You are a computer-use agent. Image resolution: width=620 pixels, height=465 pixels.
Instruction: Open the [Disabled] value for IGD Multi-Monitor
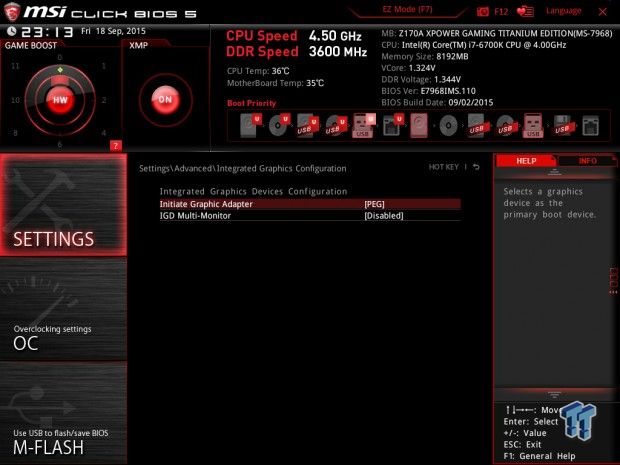pos(384,215)
